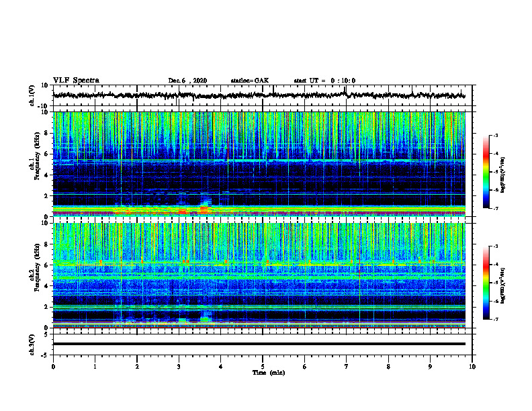
Task: Click the "-3" label on the ch.1 colorbar
Action: click(x=495, y=135)
